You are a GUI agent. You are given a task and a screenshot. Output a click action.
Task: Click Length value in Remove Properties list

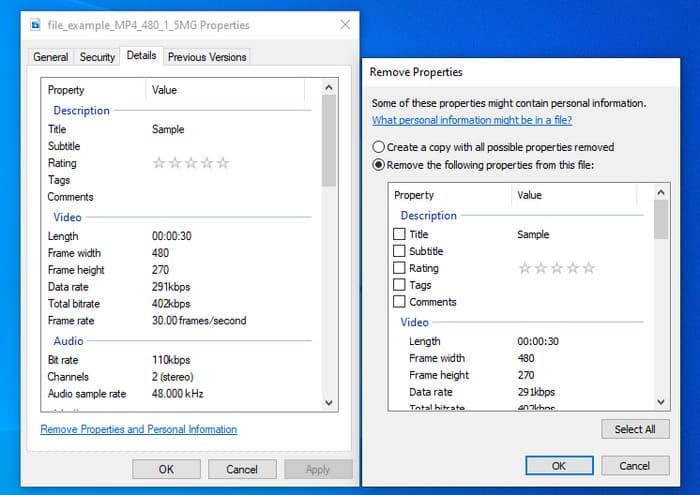point(538,341)
